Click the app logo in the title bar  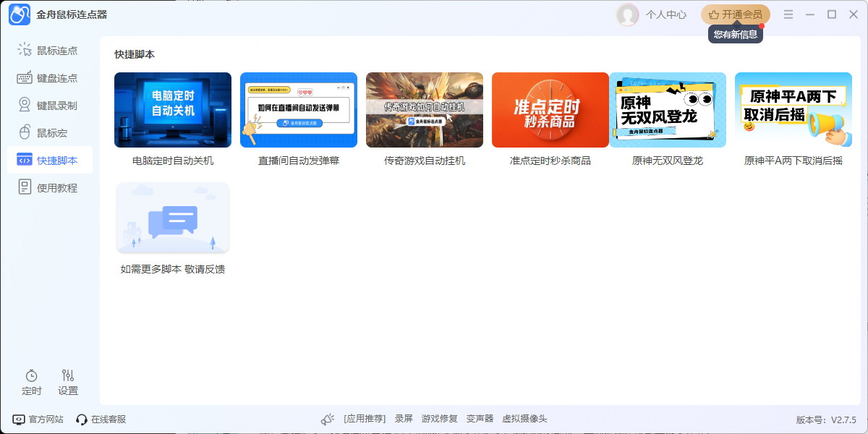19,14
